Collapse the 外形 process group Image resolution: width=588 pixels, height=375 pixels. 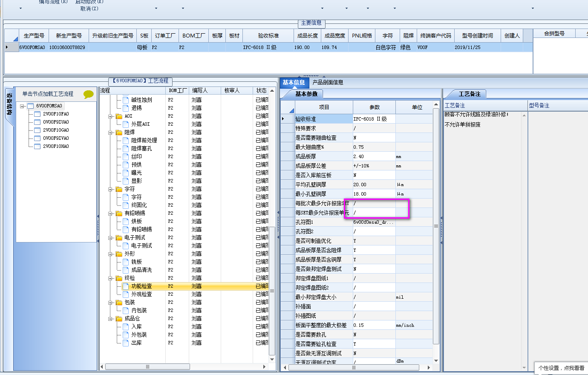pos(110,254)
